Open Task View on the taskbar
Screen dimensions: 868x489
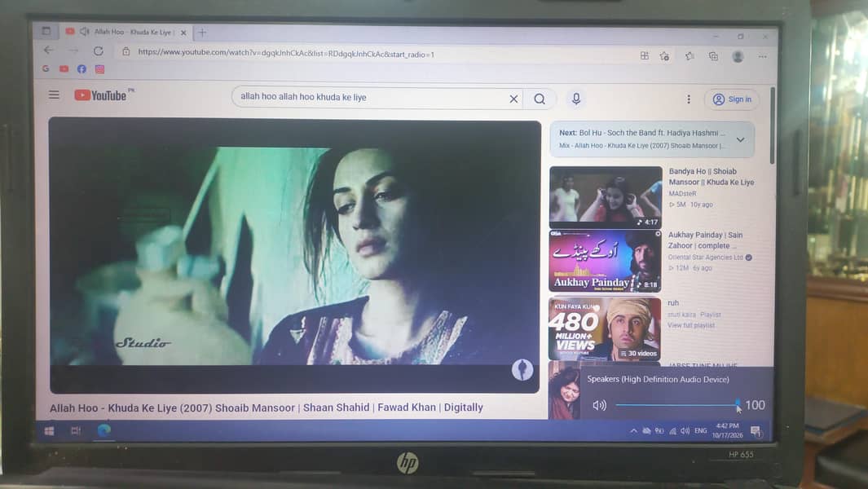(76, 431)
